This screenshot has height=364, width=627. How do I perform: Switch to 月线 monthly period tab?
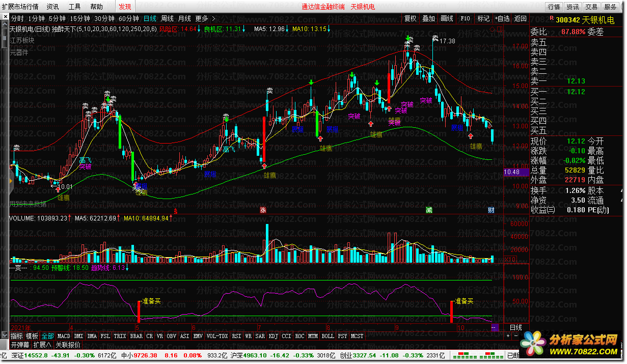(x=184, y=19)
